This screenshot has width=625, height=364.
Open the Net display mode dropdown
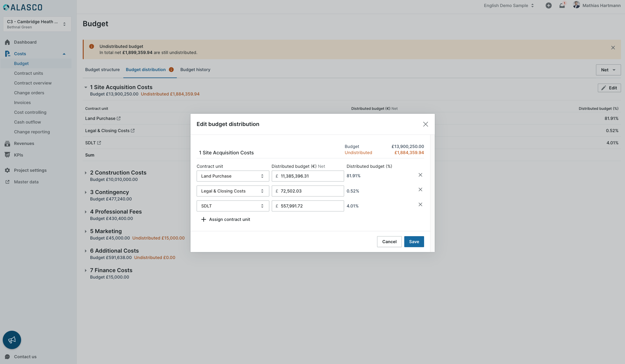click(x=608, y=70)
